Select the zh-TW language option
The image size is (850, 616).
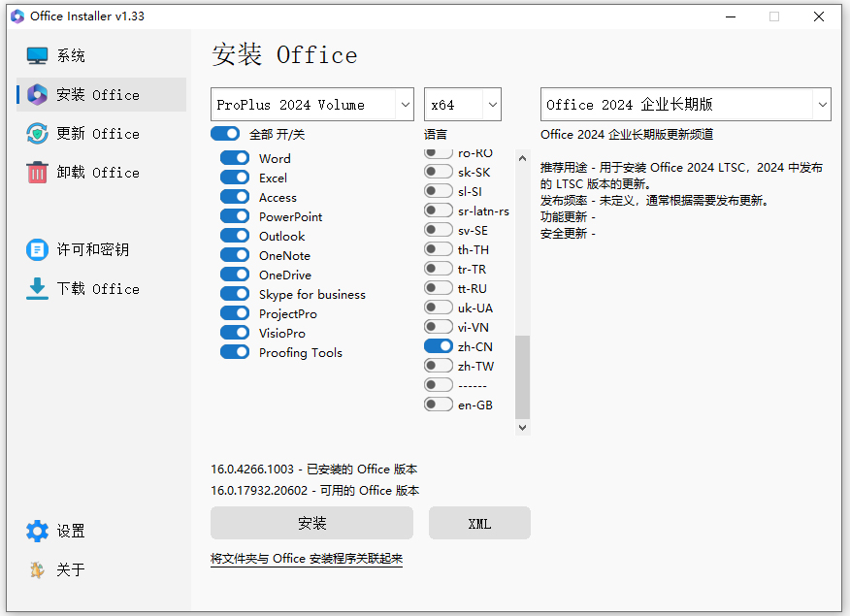click(x=437, y=366)
